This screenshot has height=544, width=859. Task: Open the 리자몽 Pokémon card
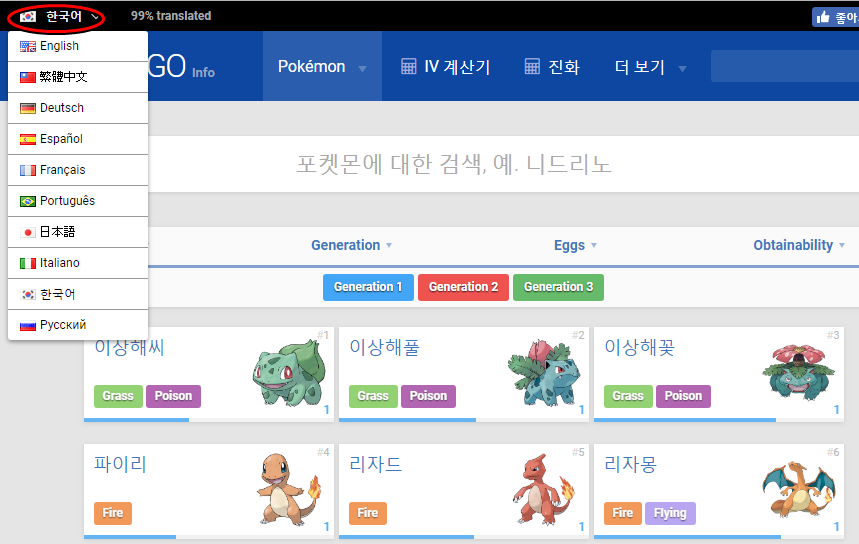[719, 491]
